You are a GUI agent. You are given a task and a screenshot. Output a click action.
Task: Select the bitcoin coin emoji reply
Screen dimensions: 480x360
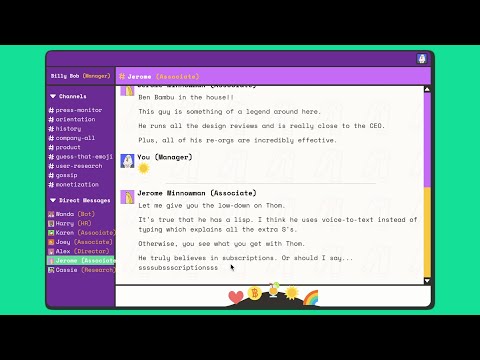point(255,293)
